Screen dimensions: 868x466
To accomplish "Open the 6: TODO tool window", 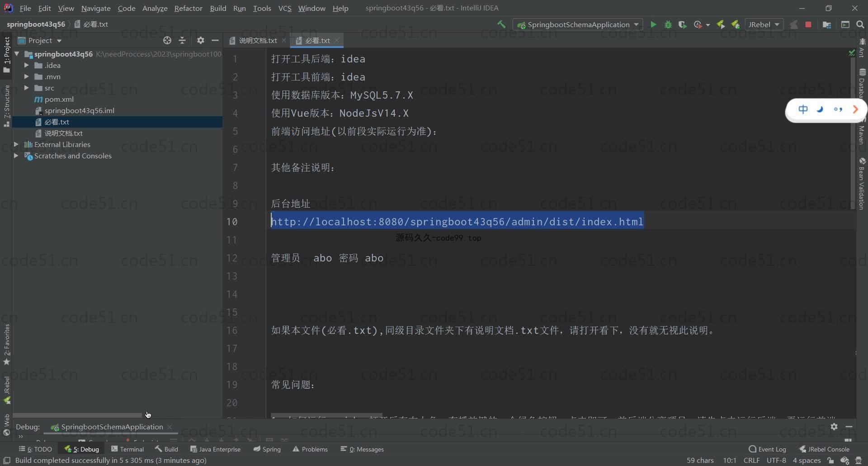I will 35,449.
